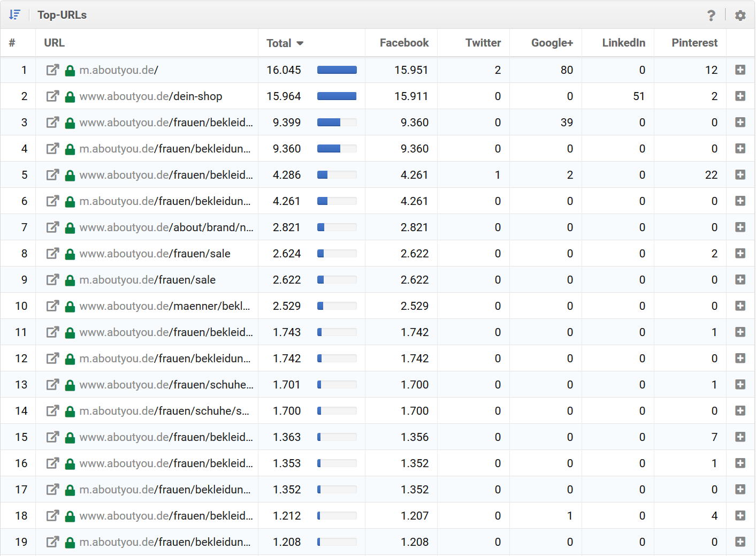Open the help question mark icon
Image resolution: width=756 pixels, height=556 pixels.
(x=711, y=16)
